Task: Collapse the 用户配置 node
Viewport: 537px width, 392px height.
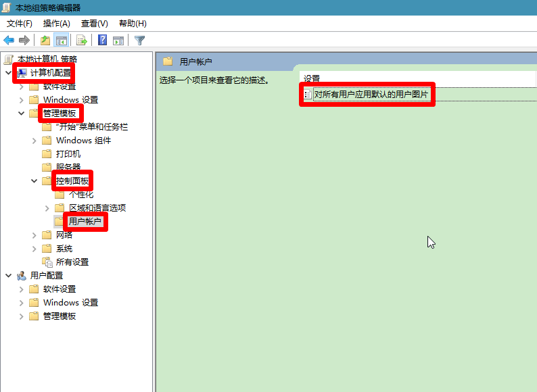Action: pos(9,276)
